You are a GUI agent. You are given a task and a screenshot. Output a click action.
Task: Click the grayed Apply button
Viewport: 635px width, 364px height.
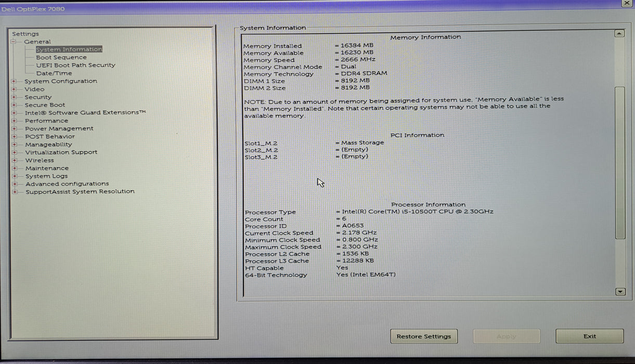click(x=506, y=336)
